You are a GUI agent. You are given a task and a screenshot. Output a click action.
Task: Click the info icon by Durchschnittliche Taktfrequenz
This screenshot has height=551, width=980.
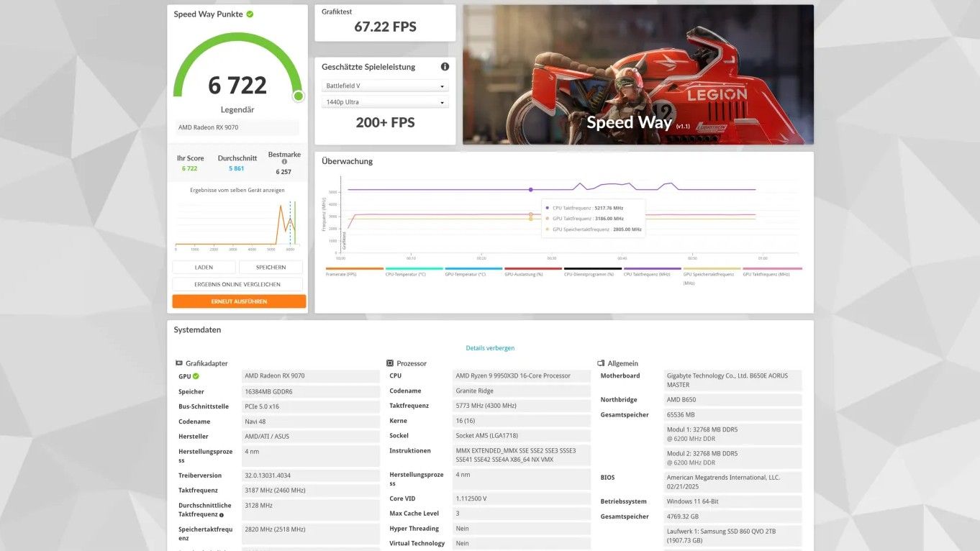click(222, 515)
